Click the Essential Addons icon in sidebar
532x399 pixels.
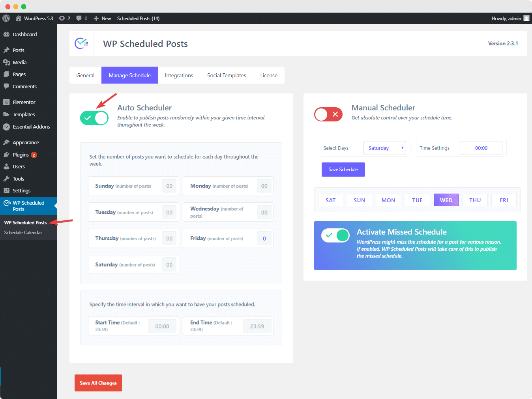click(6, 127)
